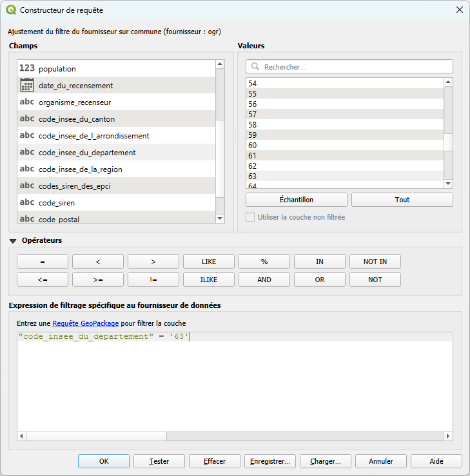Click the QGIS logo in title bar

[11, 10]
